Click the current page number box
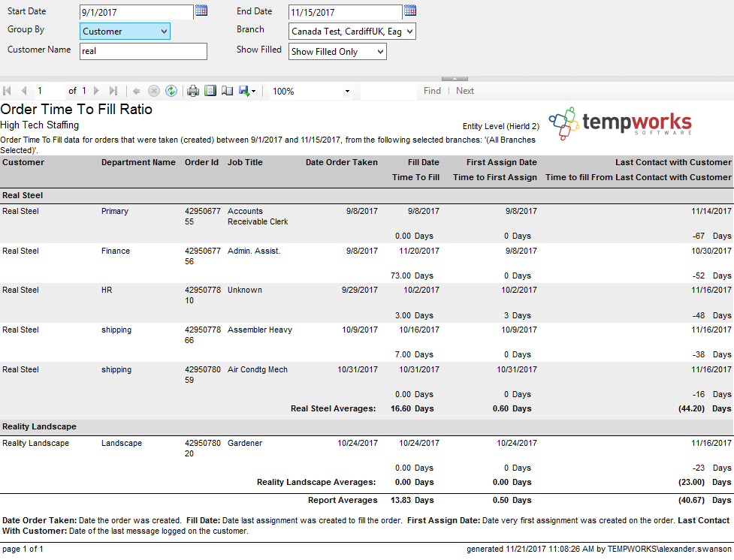The width and height of the screenshot is (734, 560). click(x=49, y=91)
